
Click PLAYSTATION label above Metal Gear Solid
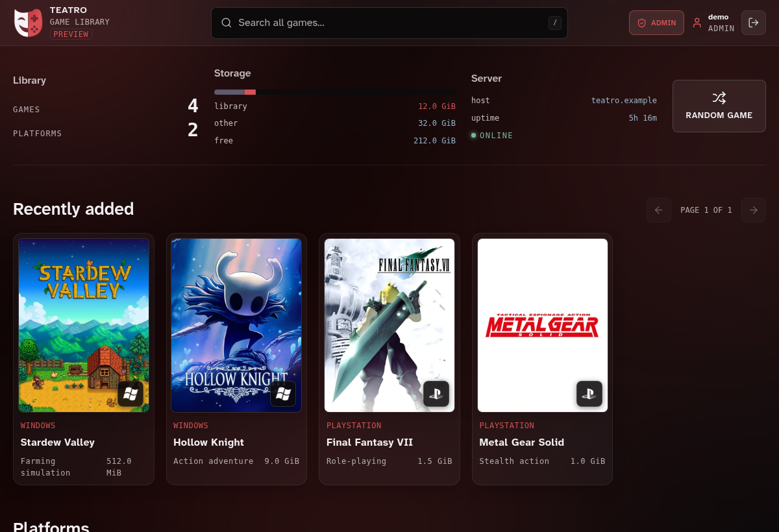click(x=507, y=426)
